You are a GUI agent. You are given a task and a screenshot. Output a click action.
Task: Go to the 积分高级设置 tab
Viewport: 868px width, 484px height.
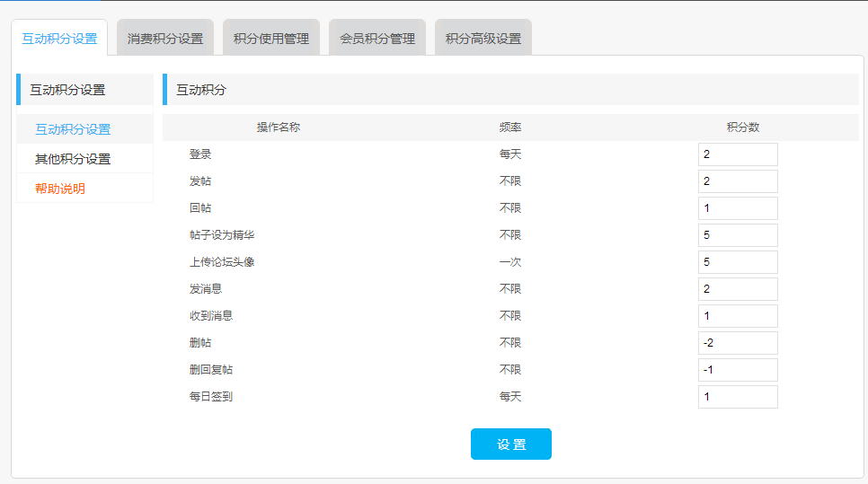483,39
